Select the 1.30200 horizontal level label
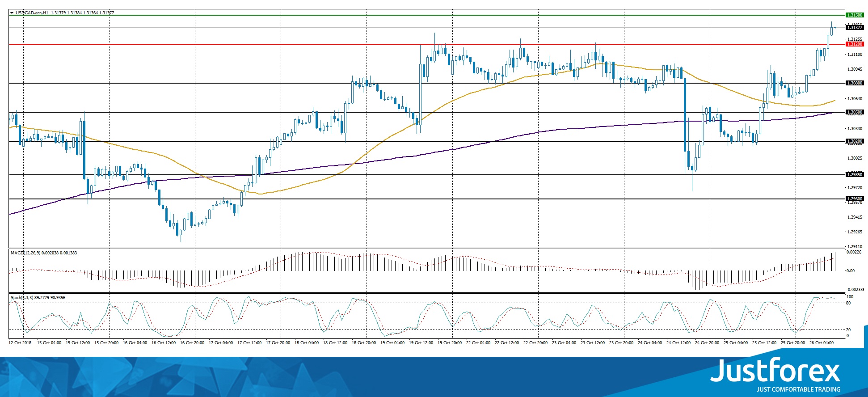This screenshot has height=397, width=868. 855,141
